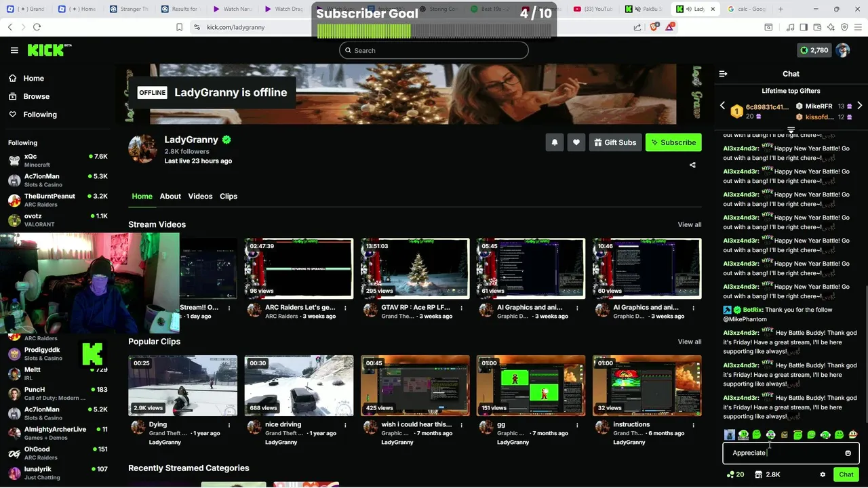Viewport: 868px width, 488px height.
Task: Send message with Chat button
Action: [x=846, y=474]
